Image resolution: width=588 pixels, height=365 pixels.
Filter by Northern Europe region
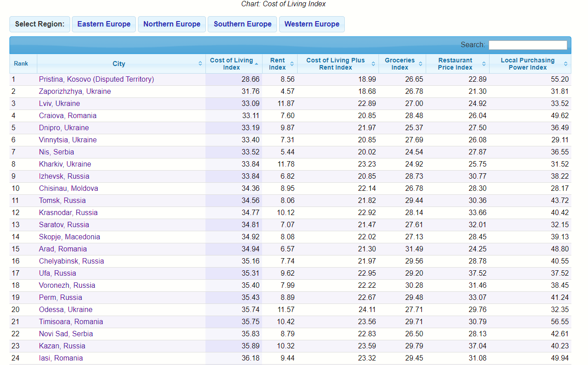[x=172, y=24]
